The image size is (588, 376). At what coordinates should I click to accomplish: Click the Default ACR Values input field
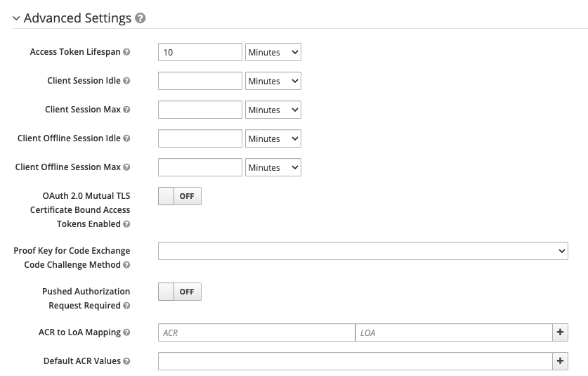(x=355, y=361)
